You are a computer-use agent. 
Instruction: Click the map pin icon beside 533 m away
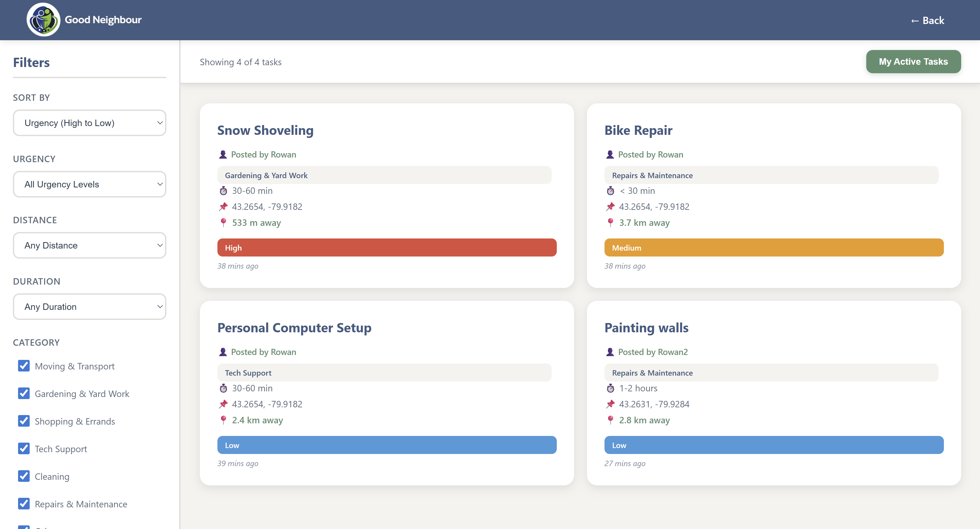[223, 222]
